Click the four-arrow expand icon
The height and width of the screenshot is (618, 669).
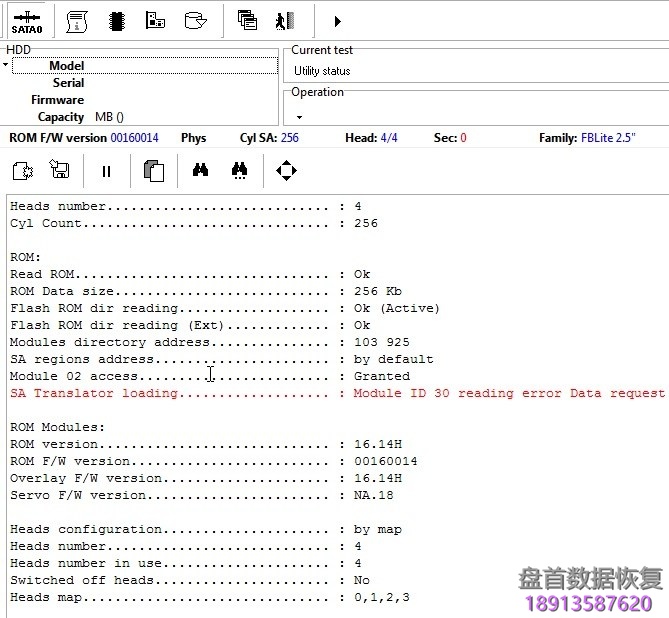tap(286, 171)
